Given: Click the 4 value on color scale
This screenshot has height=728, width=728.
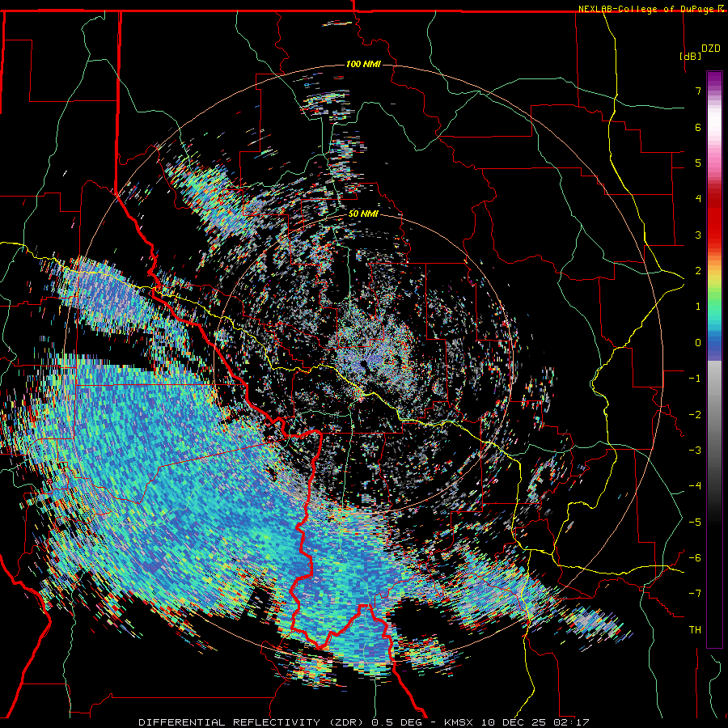Looking at the screenshot, I should click(x=698, y=199).
